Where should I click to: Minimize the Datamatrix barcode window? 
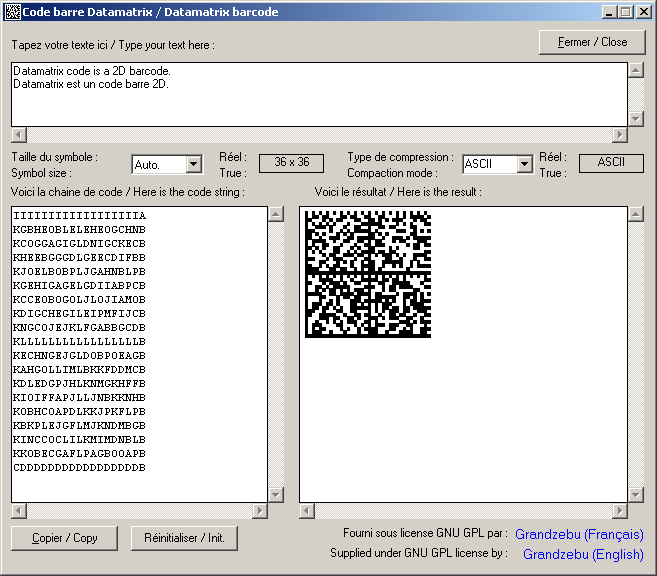(x=608, y=12)
